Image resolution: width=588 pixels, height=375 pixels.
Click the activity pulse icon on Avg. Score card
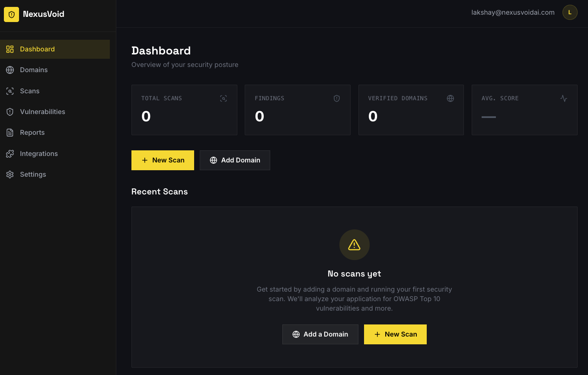564,99
